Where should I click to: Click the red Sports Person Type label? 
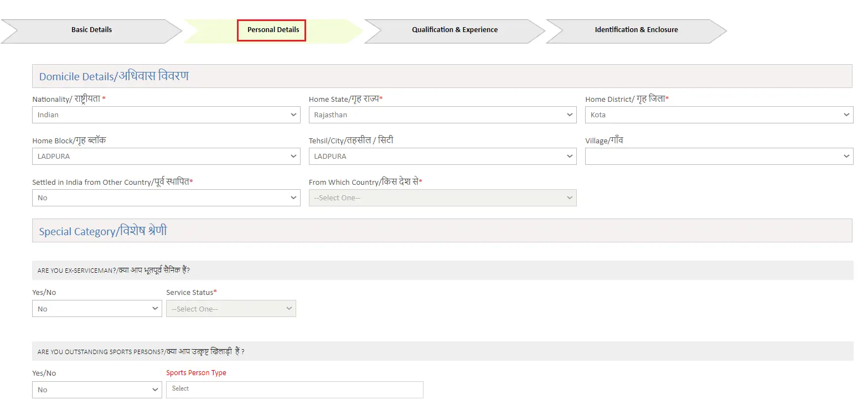click(196, 373)
